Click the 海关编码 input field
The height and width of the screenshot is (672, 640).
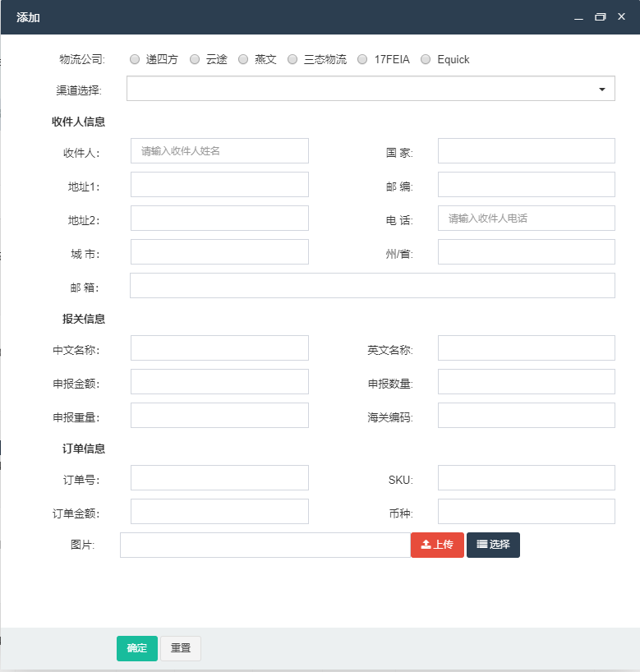(x=527, y=416)
